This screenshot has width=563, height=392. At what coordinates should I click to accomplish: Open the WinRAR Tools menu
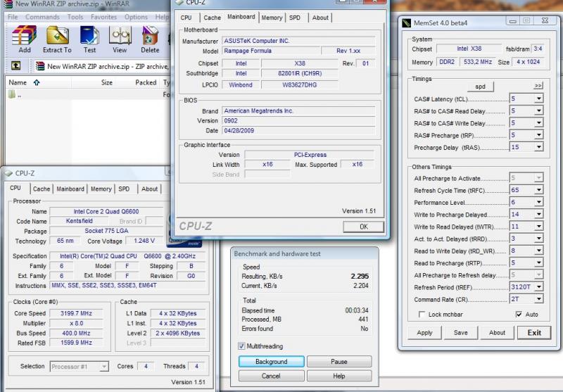[x=75, y=17]
